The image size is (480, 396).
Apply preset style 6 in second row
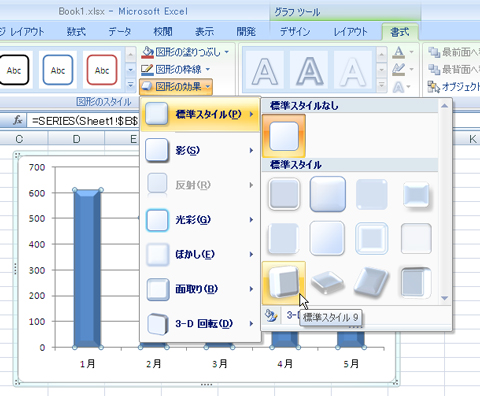click(328, 238)
